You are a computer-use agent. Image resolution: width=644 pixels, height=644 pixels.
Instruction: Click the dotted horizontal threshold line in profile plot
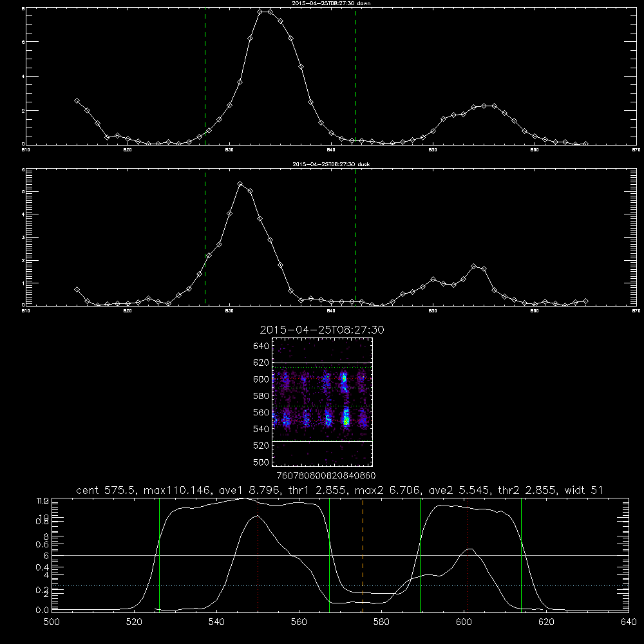point(340,585)
